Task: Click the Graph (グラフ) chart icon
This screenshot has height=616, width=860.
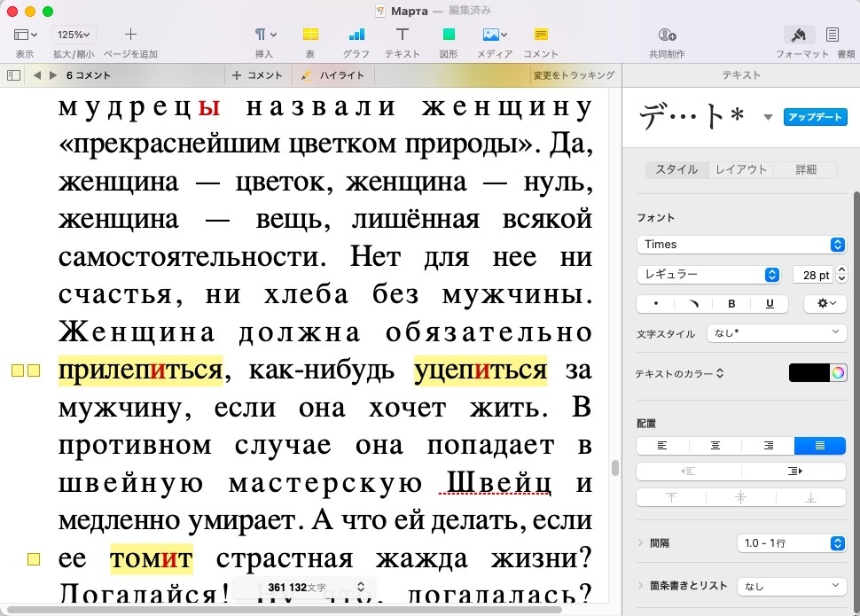Action: point(356,35)
